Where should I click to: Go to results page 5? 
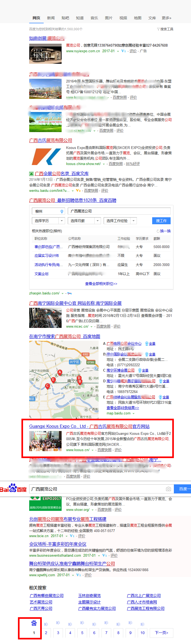click(82, 632)
